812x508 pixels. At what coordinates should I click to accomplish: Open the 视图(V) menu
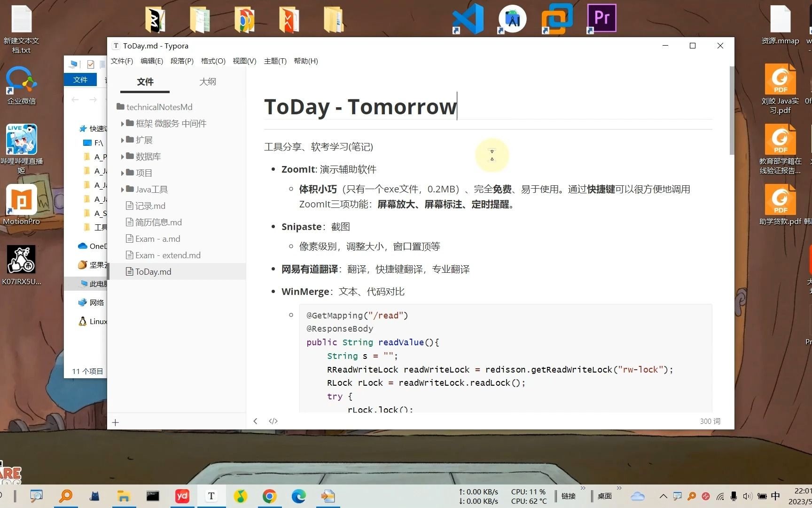(x=244, y=61)
